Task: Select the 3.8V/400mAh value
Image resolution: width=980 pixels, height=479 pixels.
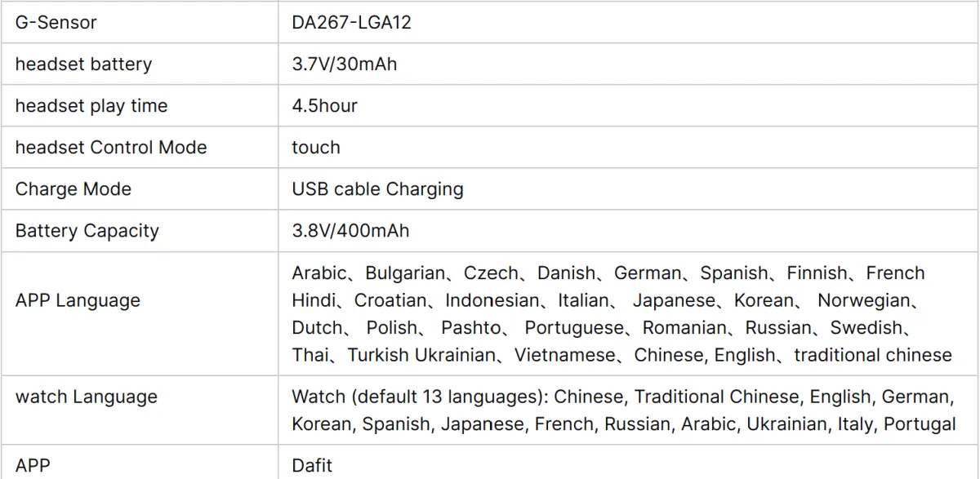Action: point(350,231)
